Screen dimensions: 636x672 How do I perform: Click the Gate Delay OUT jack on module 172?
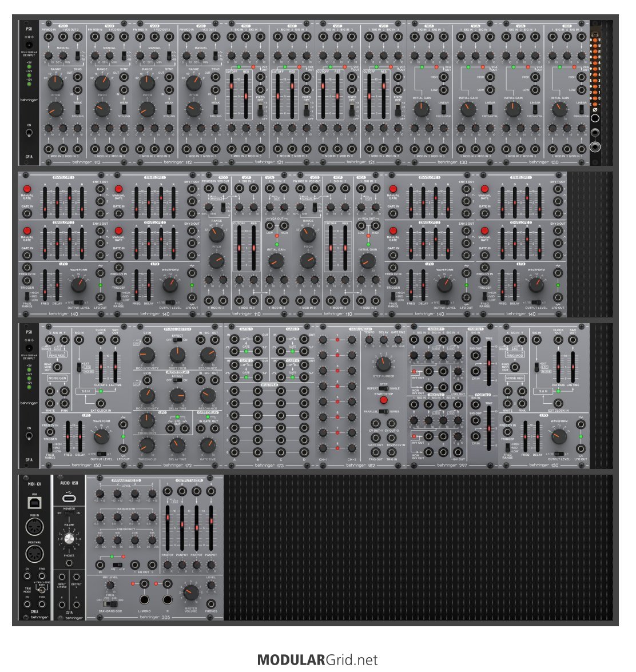pyautogui.click(x=215, y=428)
